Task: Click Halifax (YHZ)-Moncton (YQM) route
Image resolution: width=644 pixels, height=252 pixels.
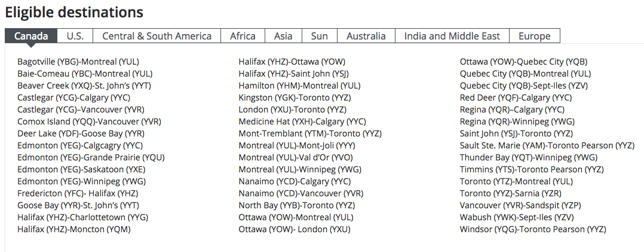Action: 74,229
